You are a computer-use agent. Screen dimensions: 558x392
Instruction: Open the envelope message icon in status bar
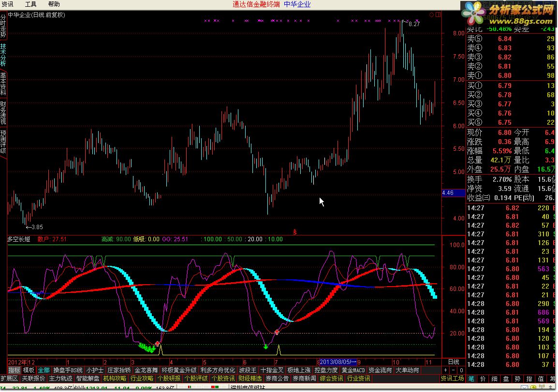[524, 387]
